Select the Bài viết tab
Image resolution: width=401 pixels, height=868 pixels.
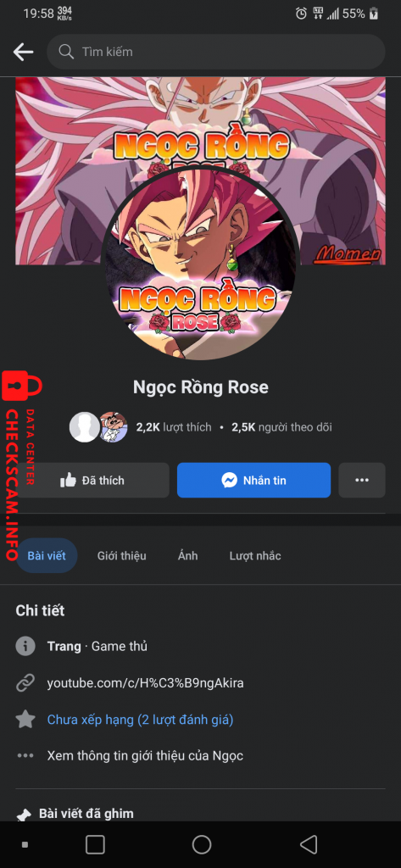pos(47,555)
